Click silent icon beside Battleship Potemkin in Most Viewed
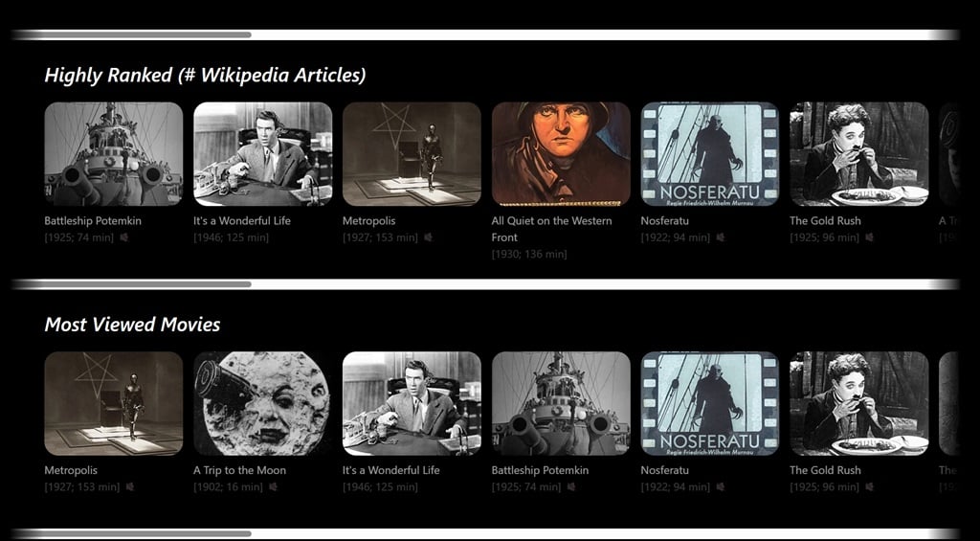This screenshot has width=980, height=541. pos(571,487)
